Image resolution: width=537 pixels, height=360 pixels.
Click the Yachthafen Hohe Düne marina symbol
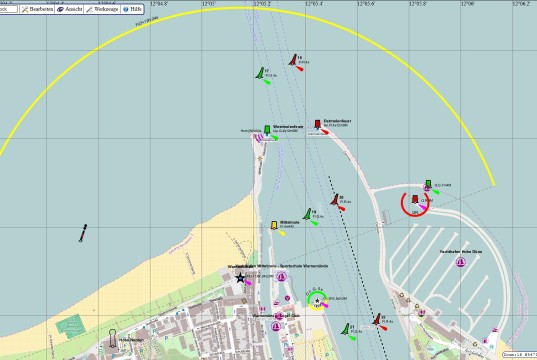[x=461, y=262]
